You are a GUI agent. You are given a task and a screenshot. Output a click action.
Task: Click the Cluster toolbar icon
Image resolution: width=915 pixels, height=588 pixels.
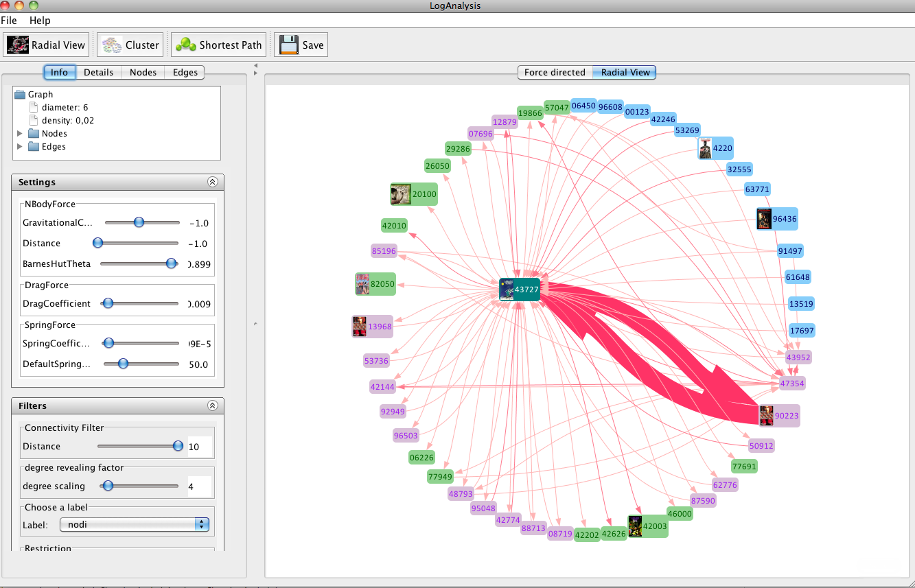pos(111,45)
